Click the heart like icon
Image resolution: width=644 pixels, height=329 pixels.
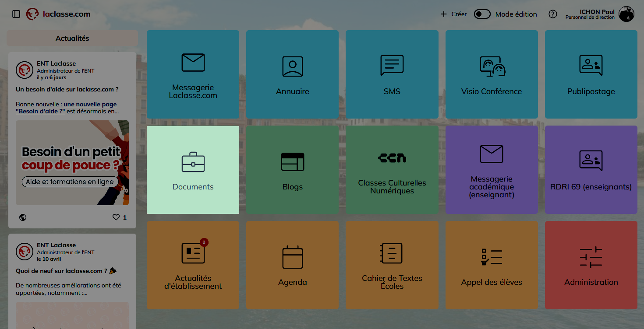click(x=116, y=217)
